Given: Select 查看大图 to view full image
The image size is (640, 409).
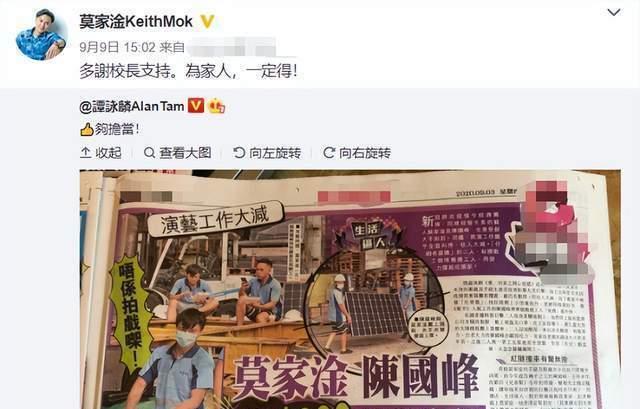Looking at the screenshot, I should (178, 153).
